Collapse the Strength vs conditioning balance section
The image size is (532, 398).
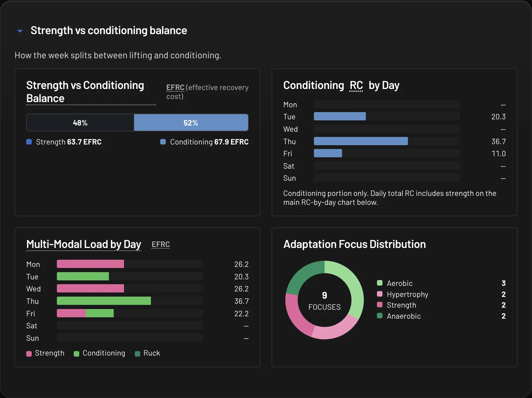pyautogui.click(x=20, y=31)
